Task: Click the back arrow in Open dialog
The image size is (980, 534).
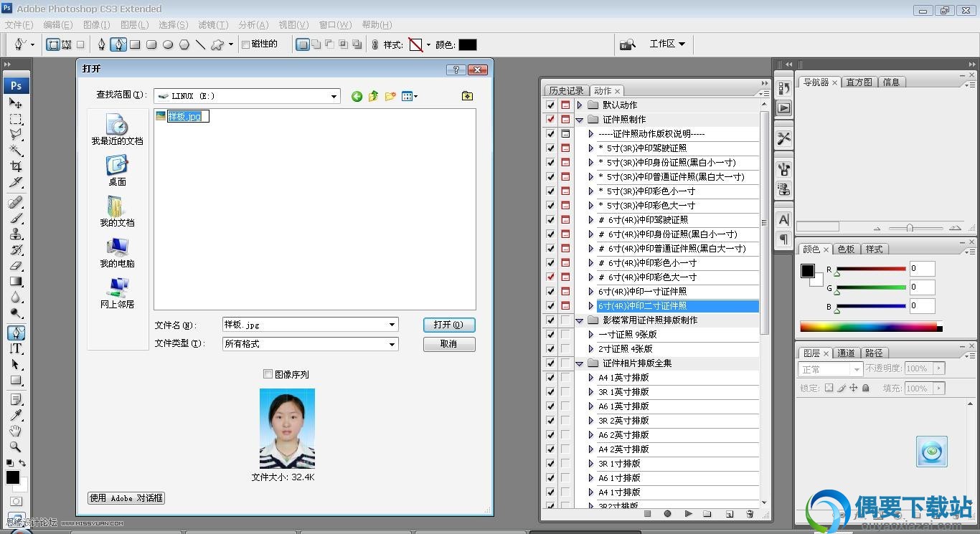Action: (x=357, y=96)
